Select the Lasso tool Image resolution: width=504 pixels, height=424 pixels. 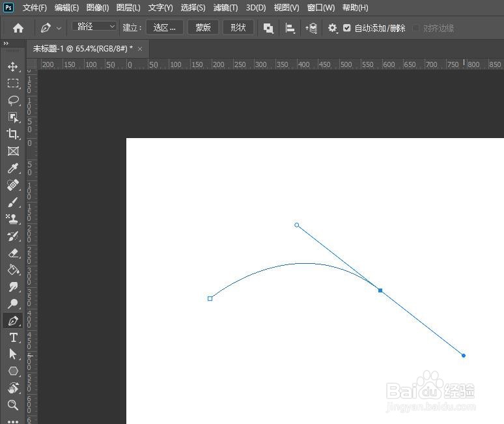tap(13, 100)
